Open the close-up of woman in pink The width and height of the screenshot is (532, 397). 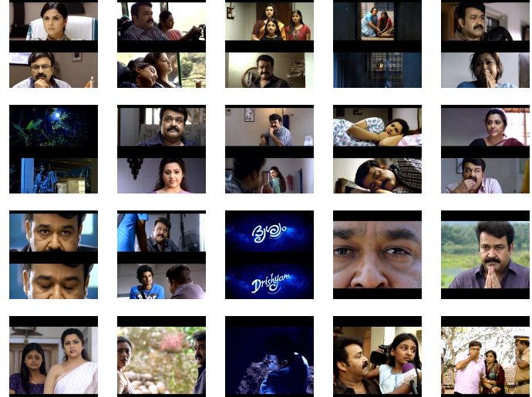coord(161,176)
